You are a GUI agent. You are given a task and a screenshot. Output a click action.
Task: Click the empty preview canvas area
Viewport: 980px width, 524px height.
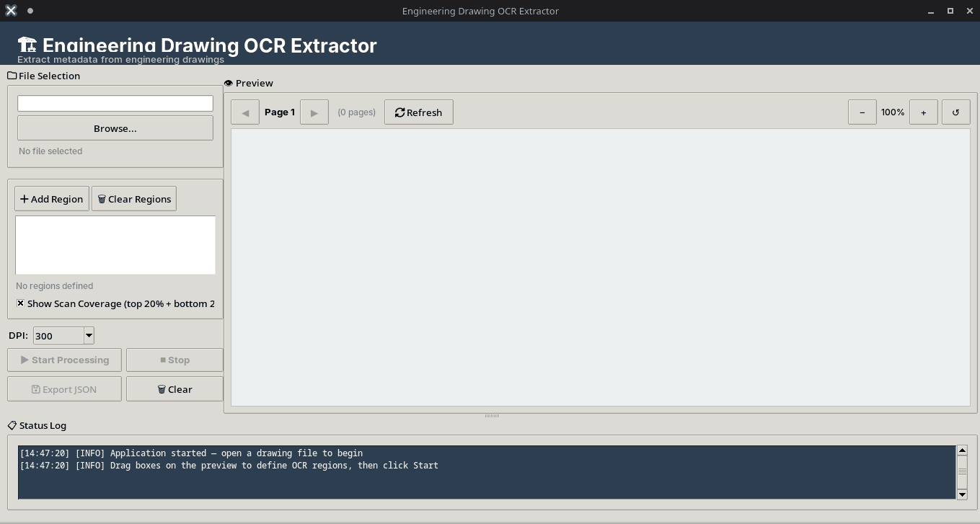601,267
